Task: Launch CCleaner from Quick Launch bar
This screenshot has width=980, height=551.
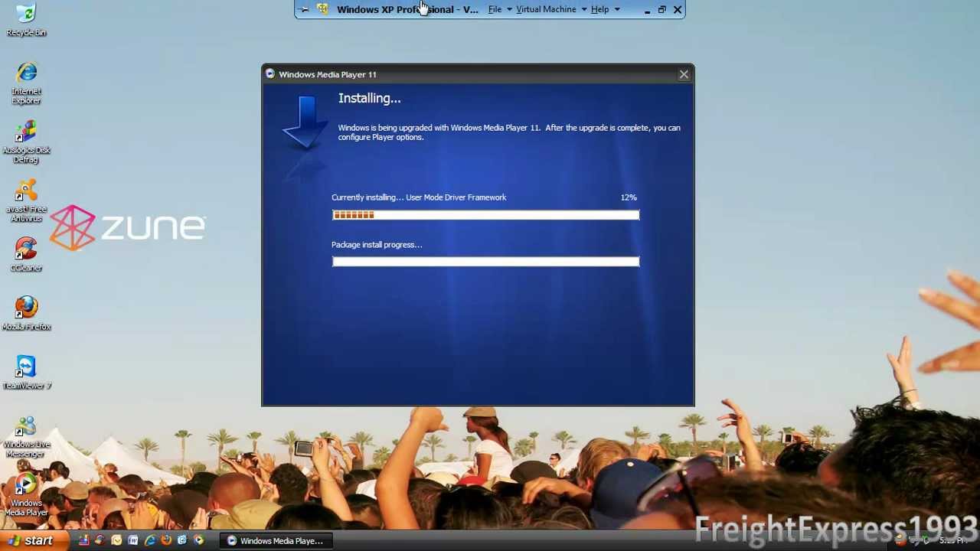Action: pyautogui.click(x=100, y=540)
